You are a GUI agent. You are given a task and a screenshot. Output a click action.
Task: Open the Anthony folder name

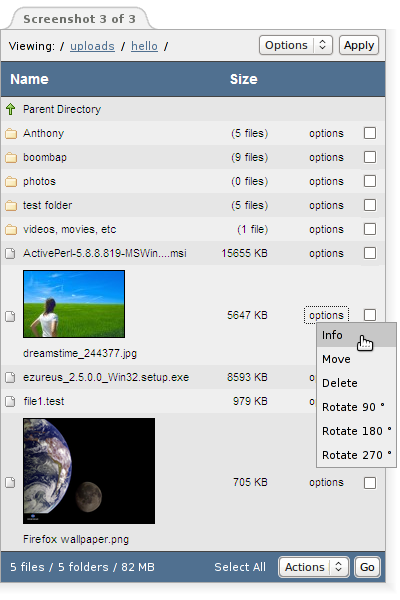[x=44, y=134]
